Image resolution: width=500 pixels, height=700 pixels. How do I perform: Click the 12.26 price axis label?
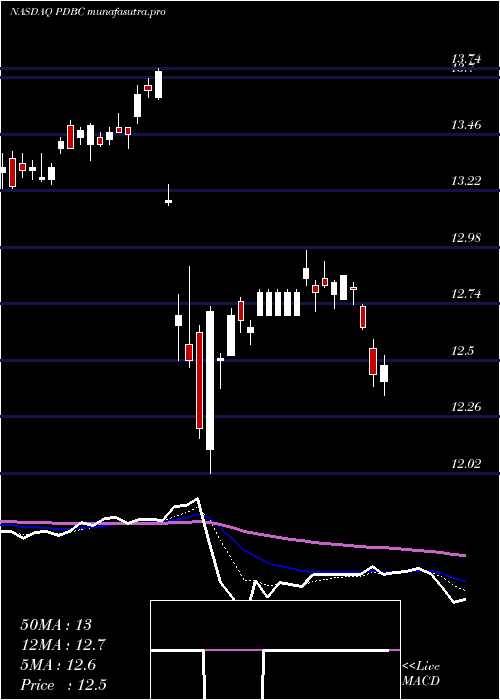(x=466, y=407)
